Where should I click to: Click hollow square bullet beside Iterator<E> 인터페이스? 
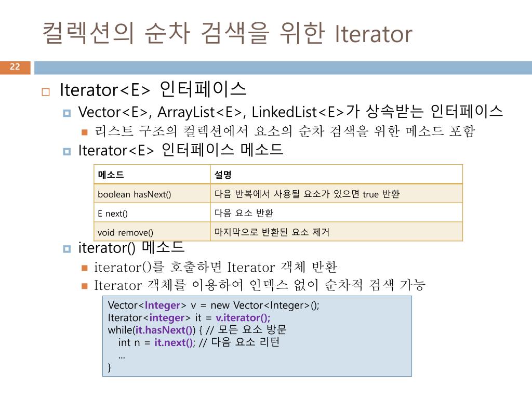pos(46,92)
